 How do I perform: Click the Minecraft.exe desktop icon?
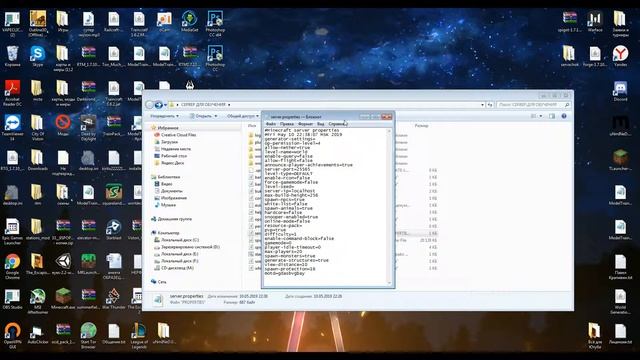(63, 299)
